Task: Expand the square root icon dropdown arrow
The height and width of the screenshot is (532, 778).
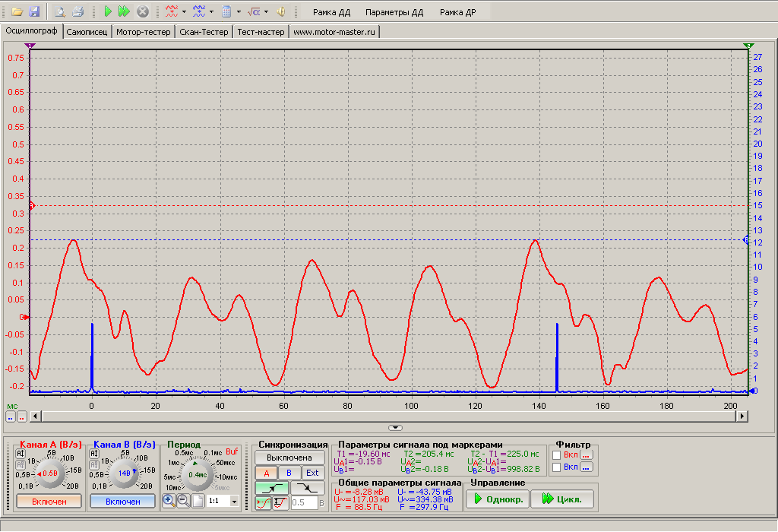Action: click(x=266, y=11)
